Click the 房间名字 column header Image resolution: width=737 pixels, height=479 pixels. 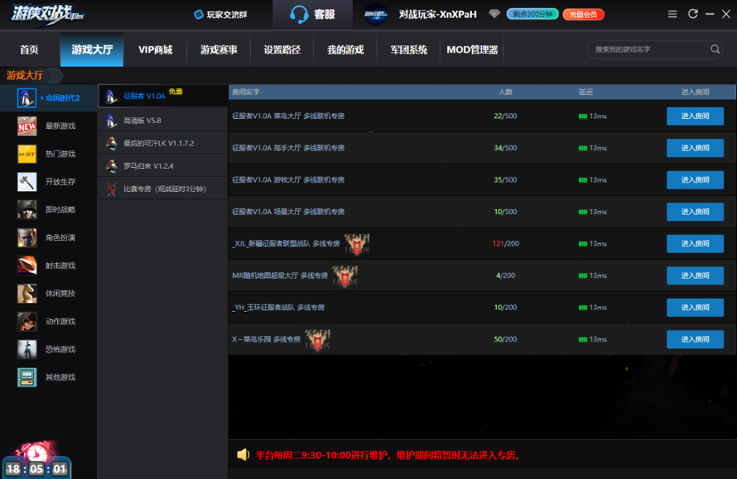click(246, 92)
